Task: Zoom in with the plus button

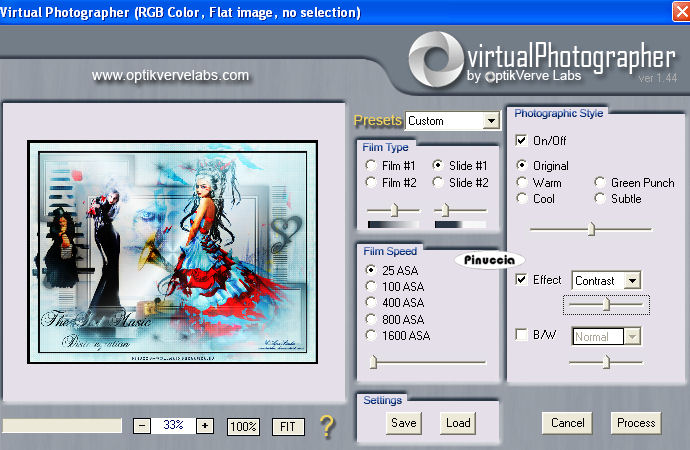Action: click(205, 426)
